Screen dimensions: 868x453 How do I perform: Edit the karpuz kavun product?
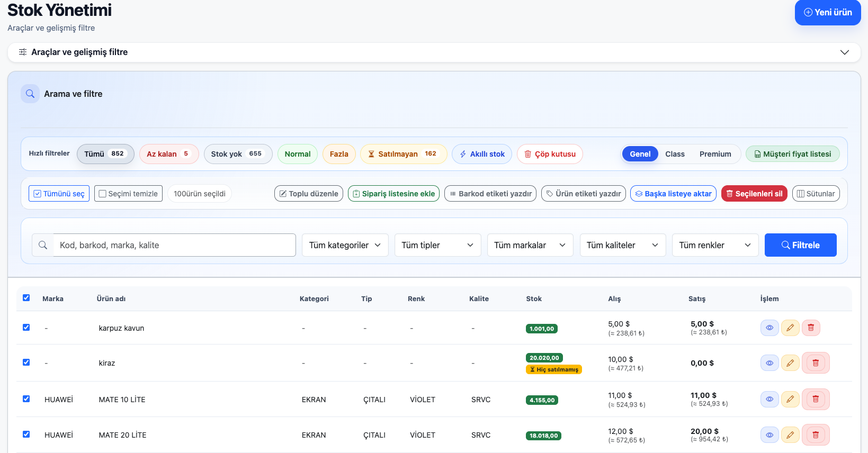pos(790,328)
